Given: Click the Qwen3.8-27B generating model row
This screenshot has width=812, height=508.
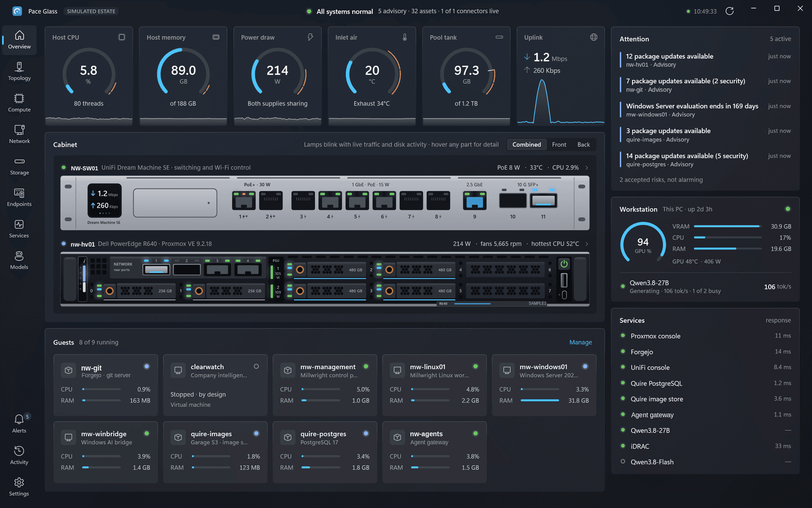Looking at the screenshot, I should (706, 287).
